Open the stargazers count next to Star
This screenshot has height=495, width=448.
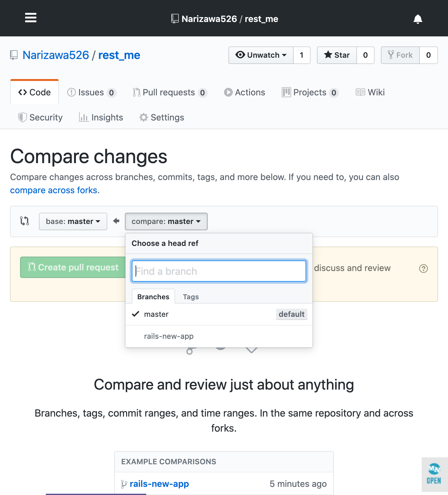pyautogui.click(x=365, y=55)
